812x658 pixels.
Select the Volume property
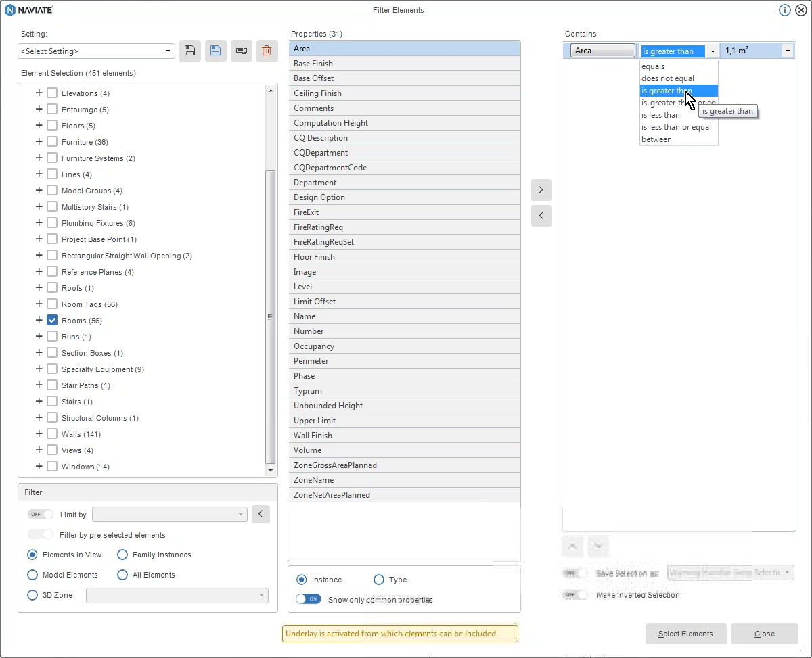pos(404,450)
